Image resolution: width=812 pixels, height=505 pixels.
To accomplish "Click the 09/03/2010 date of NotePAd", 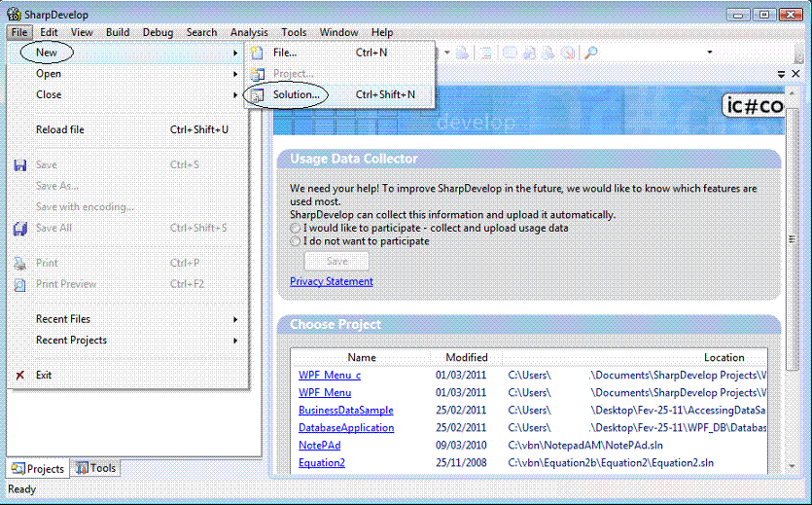I will click(x=461, y=446).
